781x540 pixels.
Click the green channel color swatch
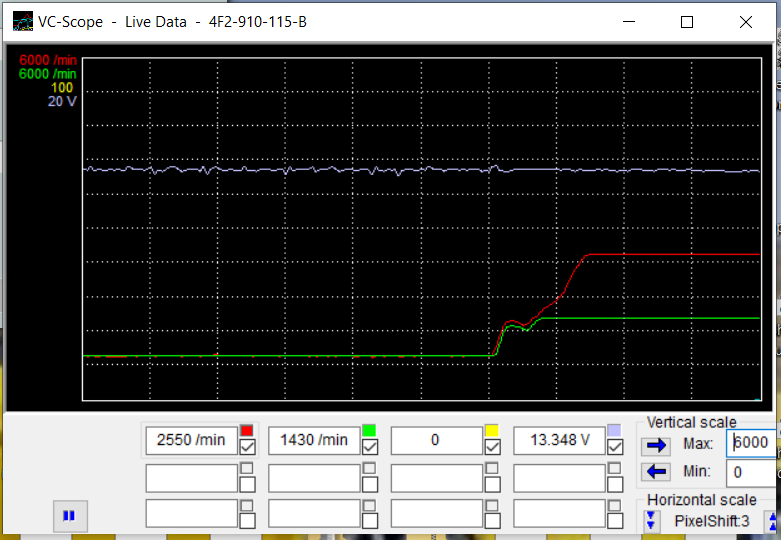[369, 430]
